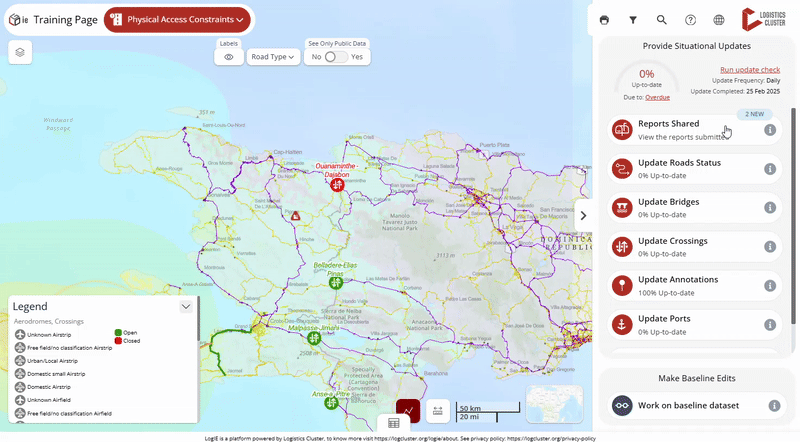Click the red warning annotation marker on map
The image size is (800, 442).
point(295,216)
